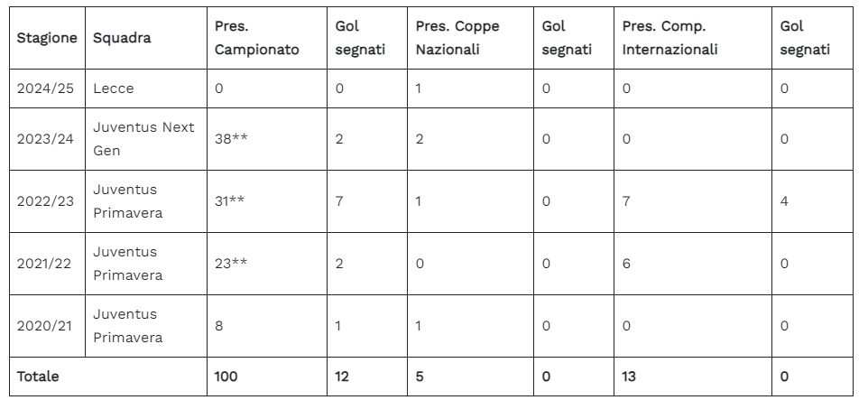Click the total 12 goals cell

(343, 377)
